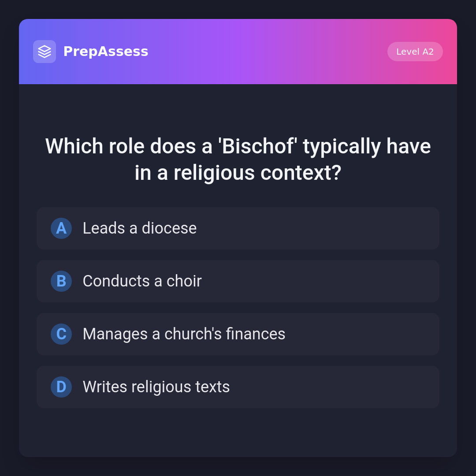Select the letter D circle badge

[61, 387]
